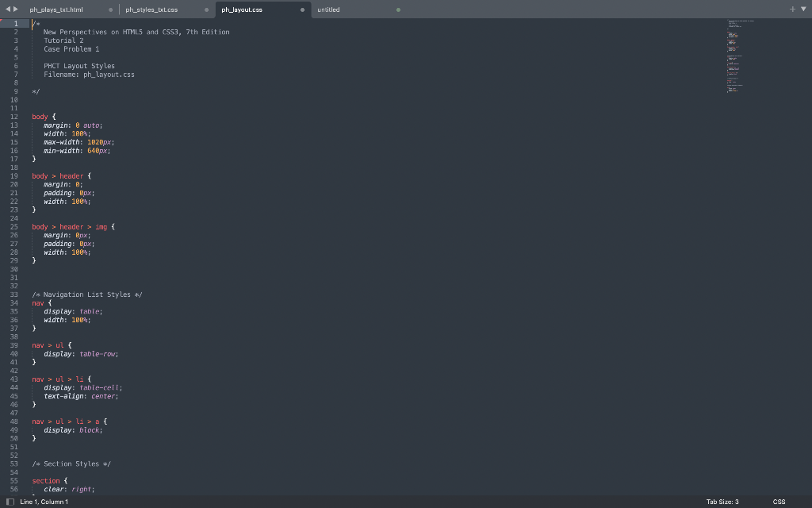Go to next tab with right arrow
Image resolution: width=812 pixels, height=508 pixels.
point(16,10)
